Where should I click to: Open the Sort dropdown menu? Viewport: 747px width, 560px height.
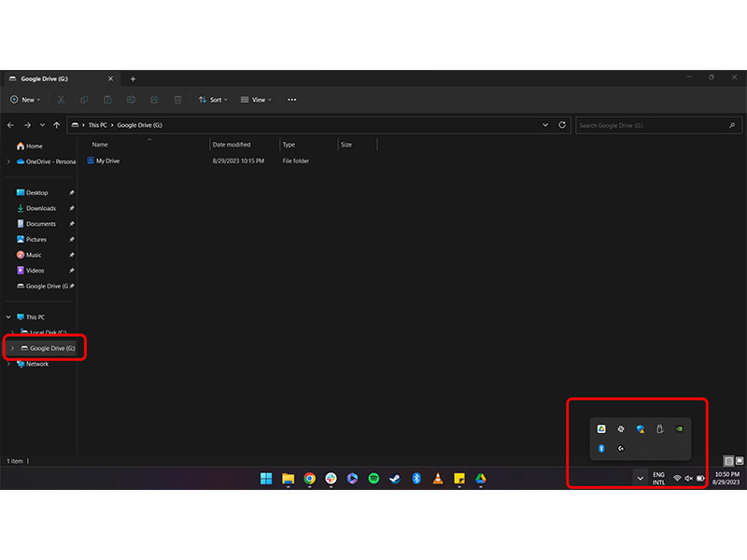[213, 100]
